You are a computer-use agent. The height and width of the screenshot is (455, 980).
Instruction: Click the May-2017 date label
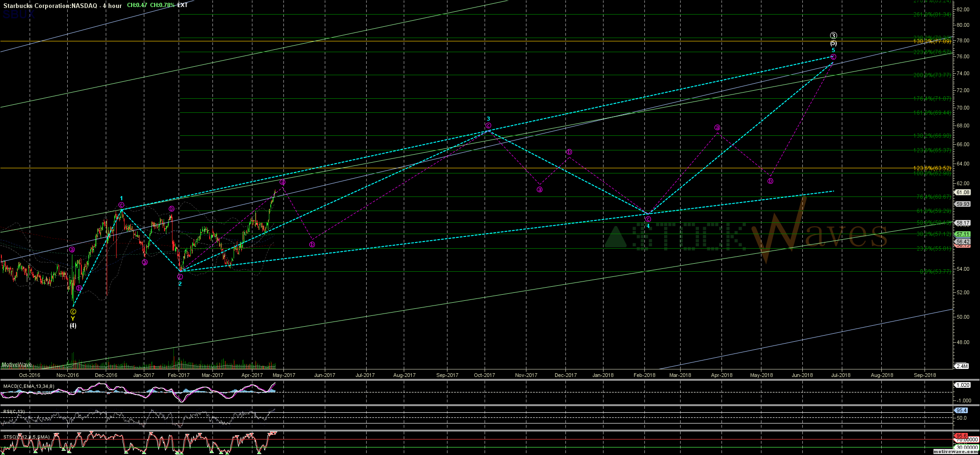coord(284,375)
